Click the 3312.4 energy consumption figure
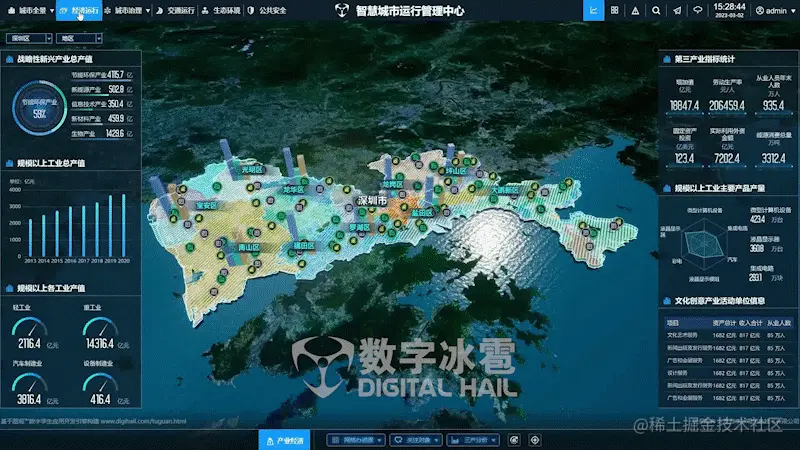This screenshot has height=450, width=800. 773,159
